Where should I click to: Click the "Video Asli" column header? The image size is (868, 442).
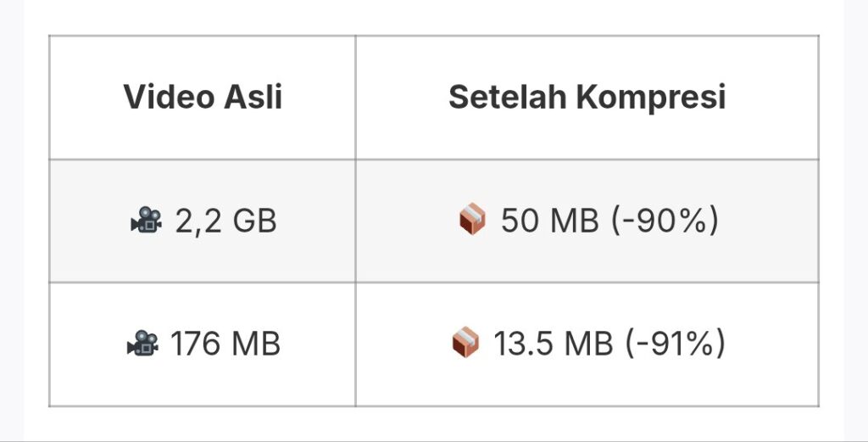tap(203, 98)
